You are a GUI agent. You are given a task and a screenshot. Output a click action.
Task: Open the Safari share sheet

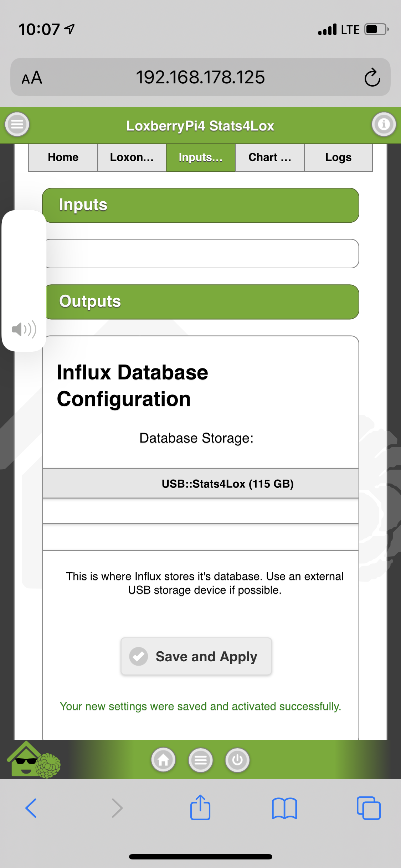tap(200, 808)
